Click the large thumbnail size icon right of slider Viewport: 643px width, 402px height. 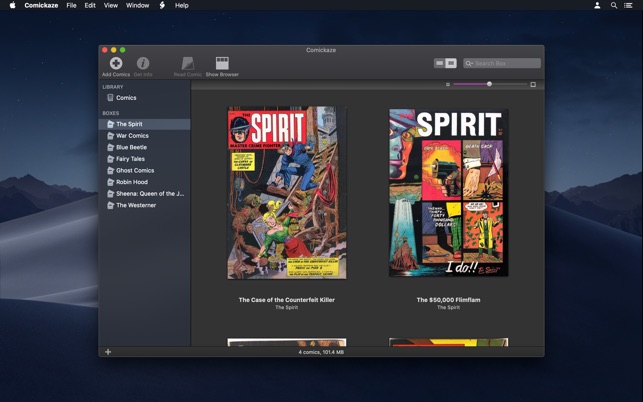(x=533, y=85)
